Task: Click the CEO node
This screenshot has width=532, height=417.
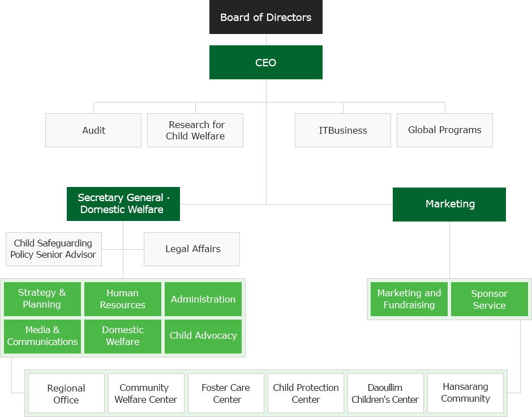Action: (x=266, y=62)
